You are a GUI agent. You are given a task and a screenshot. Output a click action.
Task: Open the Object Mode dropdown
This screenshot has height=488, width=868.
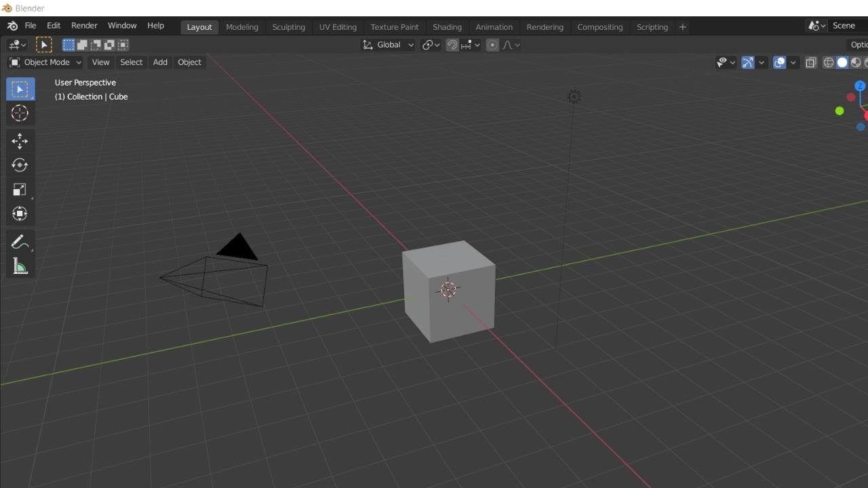coord(45,62)
